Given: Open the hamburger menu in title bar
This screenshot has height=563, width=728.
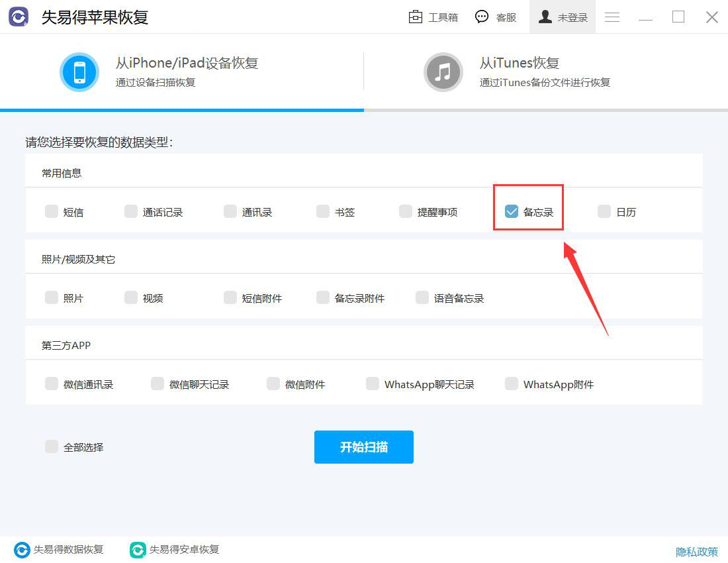Looking at the screenshot, I should coord(612,17).
